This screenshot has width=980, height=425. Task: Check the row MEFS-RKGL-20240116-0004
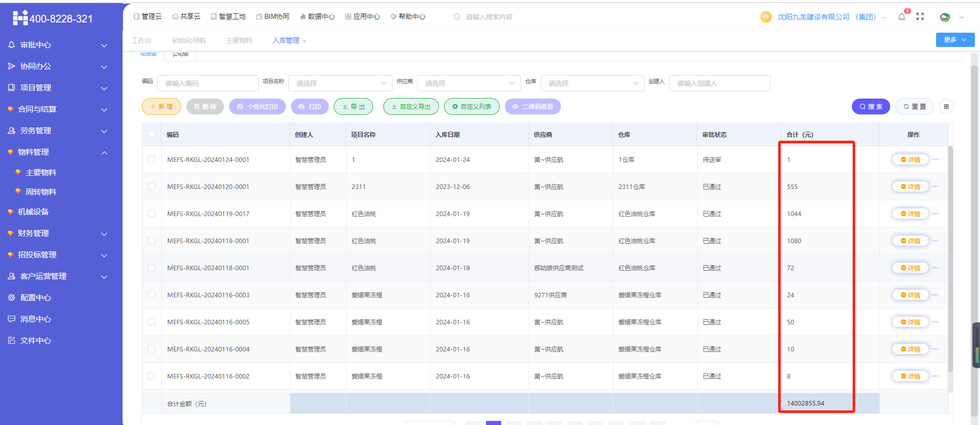(x=152, y=349)
